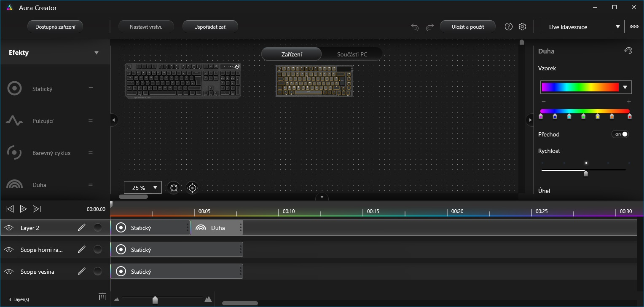The width and height of the screenshot is (644, 307).
Task: Select Statický block on Scope vesina row
Action: pos(177,272)
